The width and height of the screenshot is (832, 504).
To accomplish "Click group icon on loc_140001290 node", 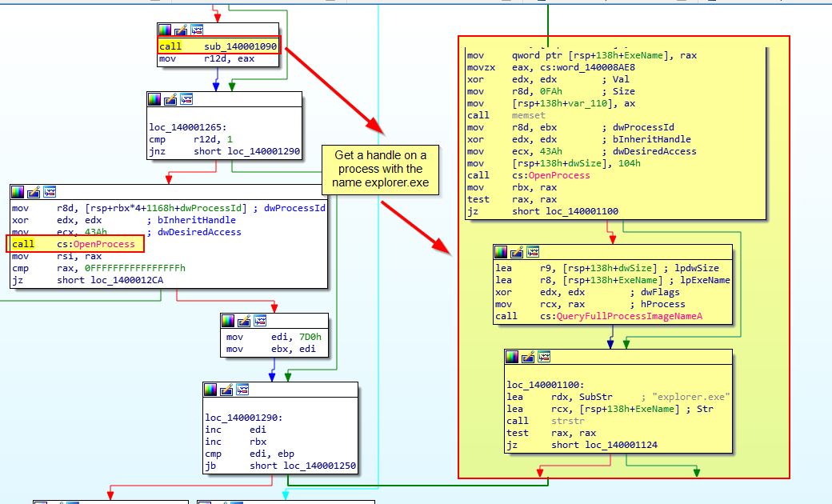I will click(242, 390).
